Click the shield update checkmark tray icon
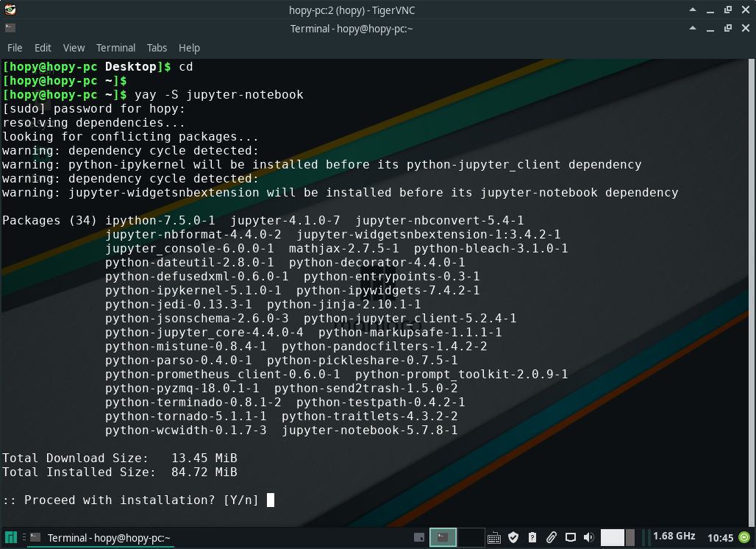756x549 pixels. pos(513,537)
